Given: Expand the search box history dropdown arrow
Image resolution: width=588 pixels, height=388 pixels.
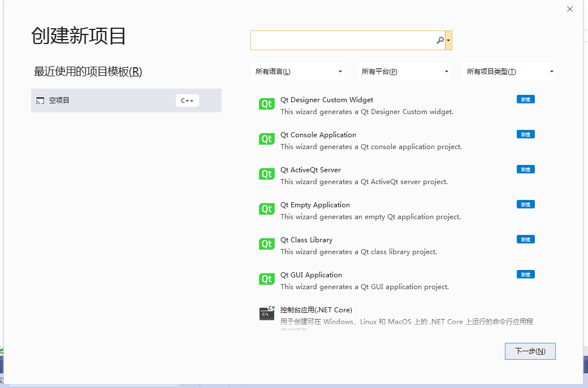Looking at the screenshot, I should pos(448,40).
